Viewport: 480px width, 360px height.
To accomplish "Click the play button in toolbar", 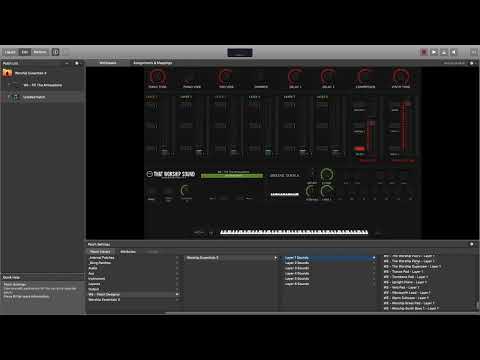I will point(434,52).
